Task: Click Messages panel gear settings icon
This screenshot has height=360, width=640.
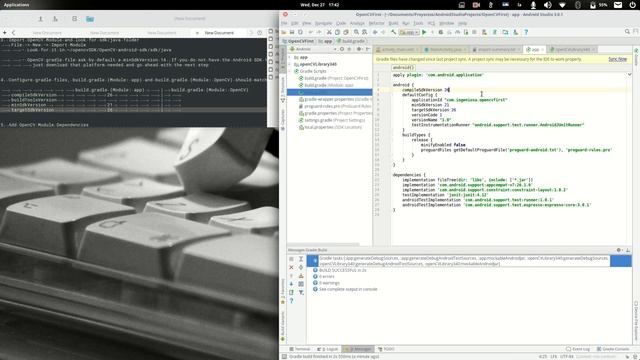Action: [619, 250]
